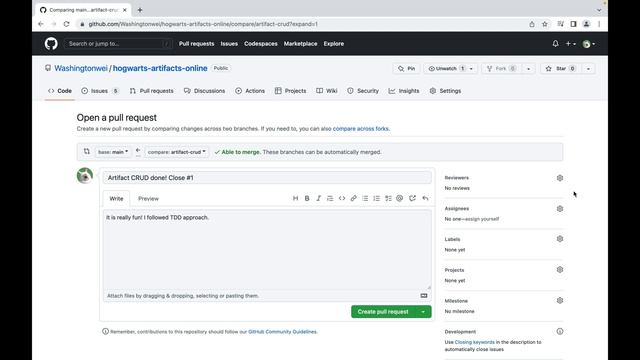The width and height of the screenshot is (640, 360).
Task: Pin the repository with Pin button
Action: click(x=407, y=69)
